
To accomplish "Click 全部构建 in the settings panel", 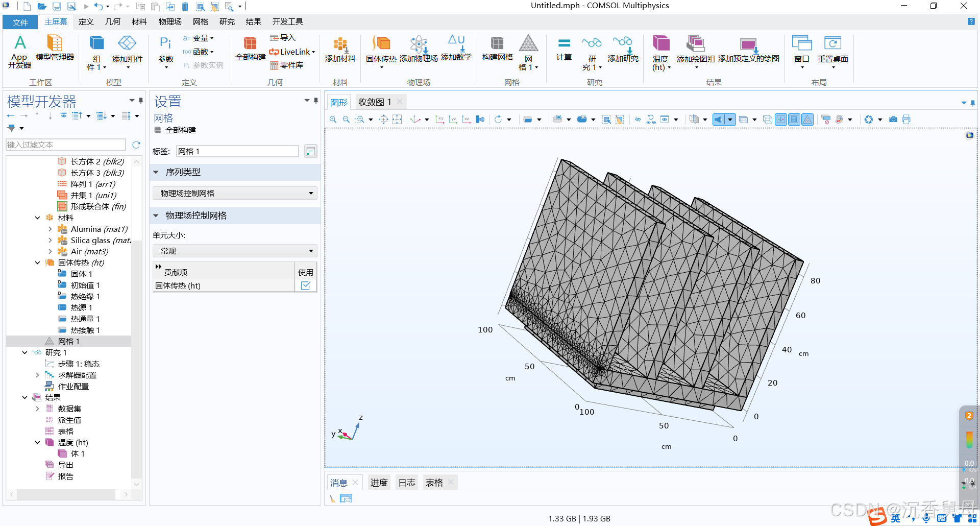I will pos(175,130).
